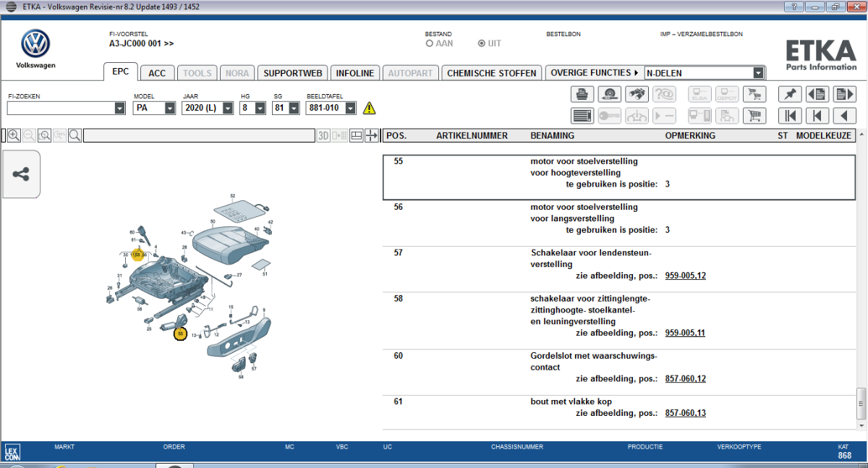Click the OPMERKING column header
This screenshot has height=468, width=868.
click(x=690, y=135)
